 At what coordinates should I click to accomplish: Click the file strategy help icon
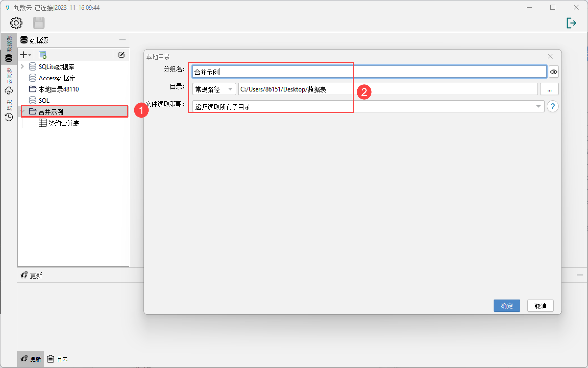coord(553,107)
